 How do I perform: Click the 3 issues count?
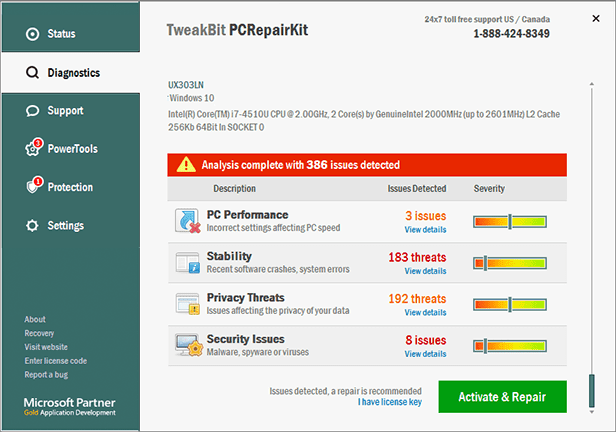(425, 216)
